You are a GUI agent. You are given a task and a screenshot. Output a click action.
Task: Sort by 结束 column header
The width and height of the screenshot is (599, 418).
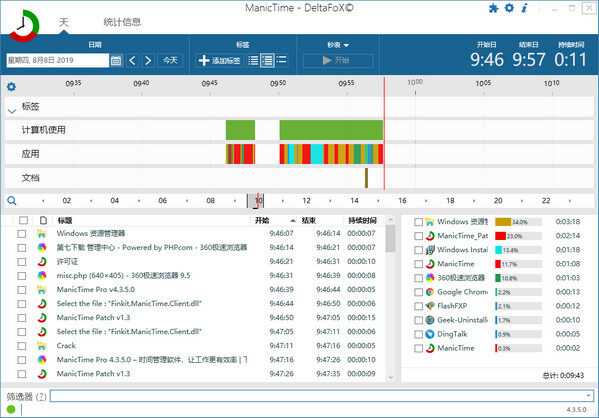point(309,220)
